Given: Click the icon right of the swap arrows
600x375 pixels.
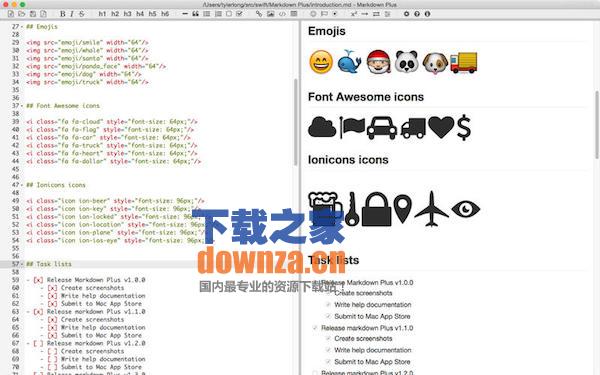Looking at the screenshot, I should (x=388, y=14).
